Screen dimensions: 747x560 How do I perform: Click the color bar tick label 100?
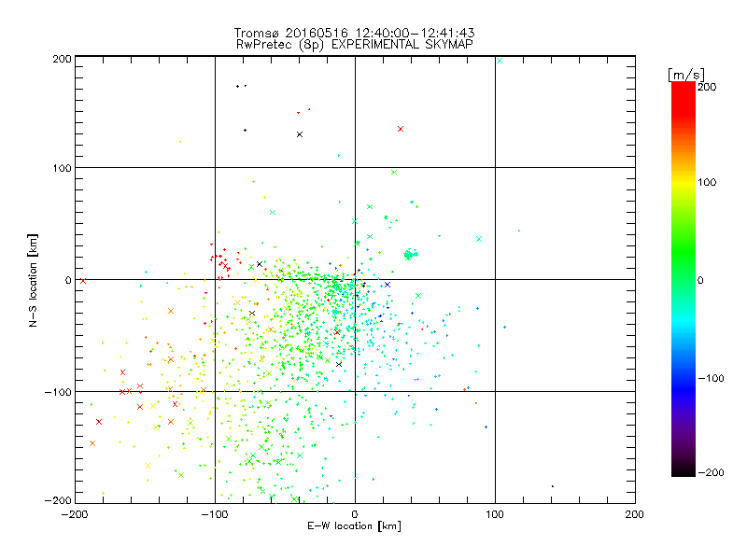(707, 182)
